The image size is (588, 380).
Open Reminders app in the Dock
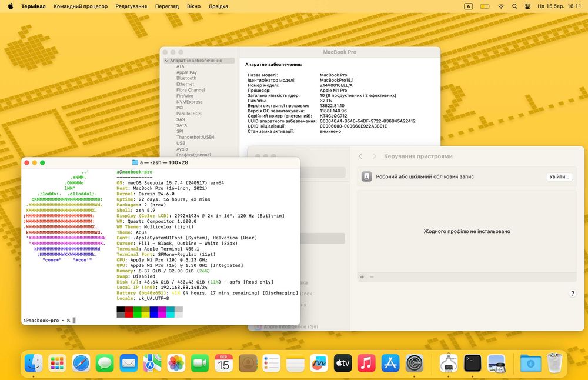(x=271, y=363)
